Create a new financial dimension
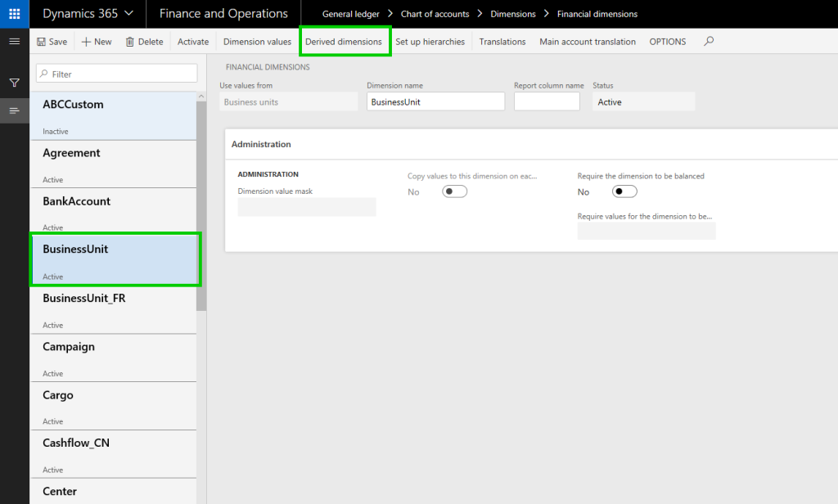The image size is (838, 504). [96, 41]
